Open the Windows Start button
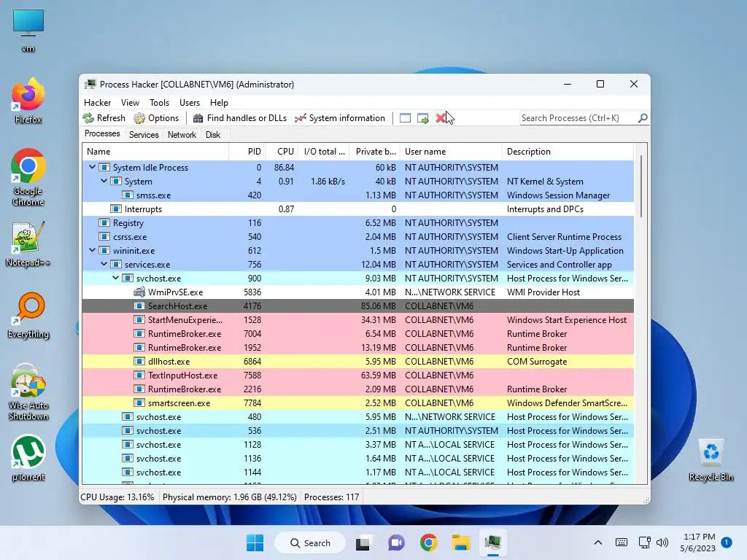The height and width of the screenshot is (560, 747). coord(255,542)
